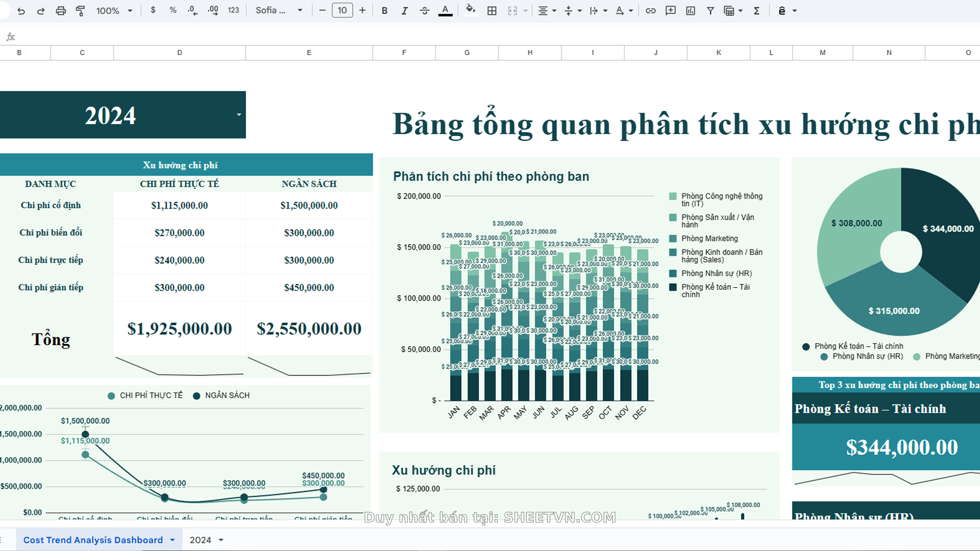Open the Insert comment icon
980x551 pixels.
point(670,10)
